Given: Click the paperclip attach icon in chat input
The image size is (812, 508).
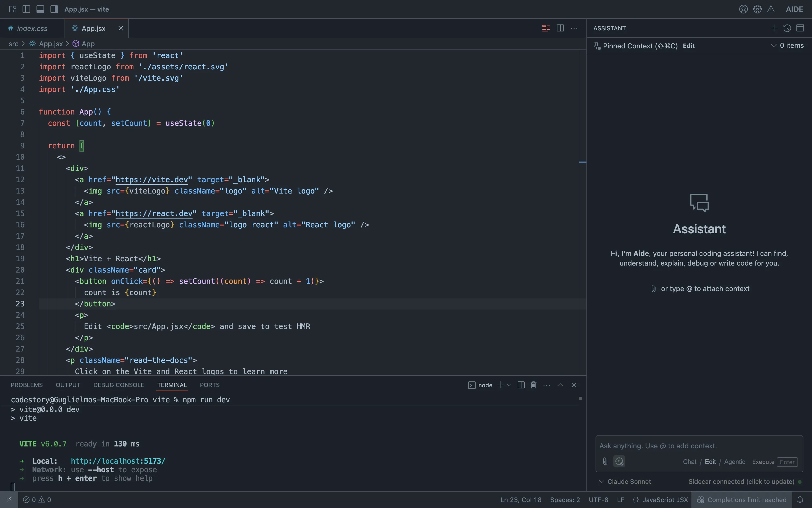Looking at the screenshot, I should [x=605, y=461].
